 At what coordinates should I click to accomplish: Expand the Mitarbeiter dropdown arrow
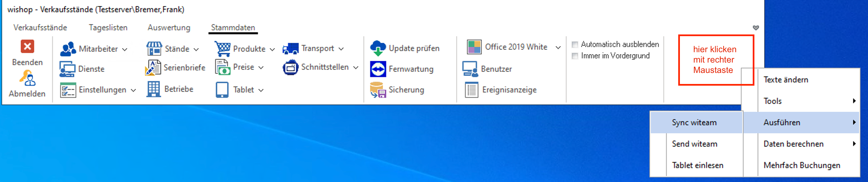click(x=125, y=49)
